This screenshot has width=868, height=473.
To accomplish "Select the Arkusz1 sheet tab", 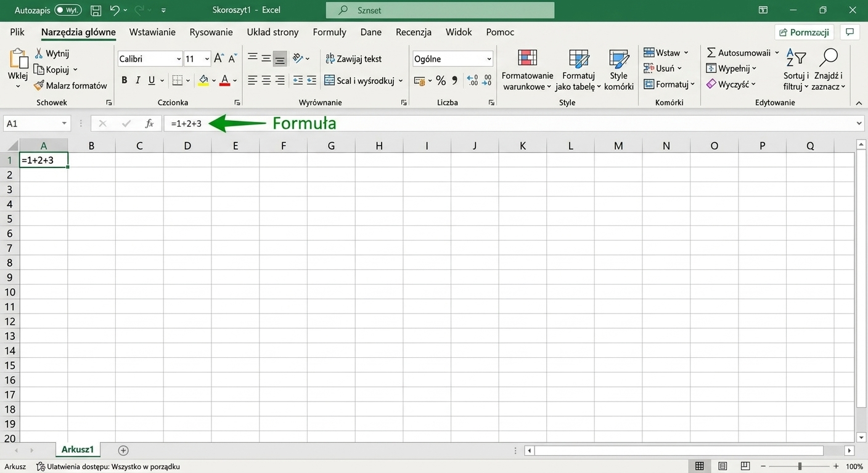I will [x=78, y=450].
